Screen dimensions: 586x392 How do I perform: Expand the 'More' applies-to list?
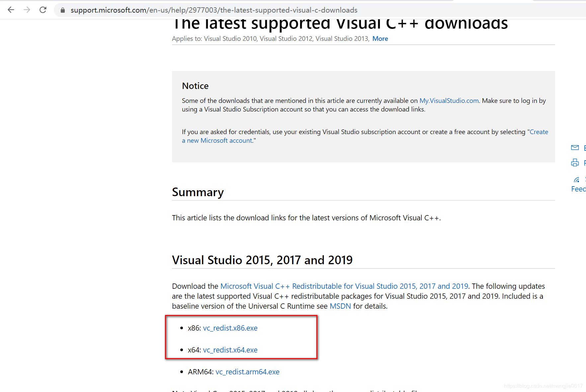pyautogui.click(x=380, y=39)
